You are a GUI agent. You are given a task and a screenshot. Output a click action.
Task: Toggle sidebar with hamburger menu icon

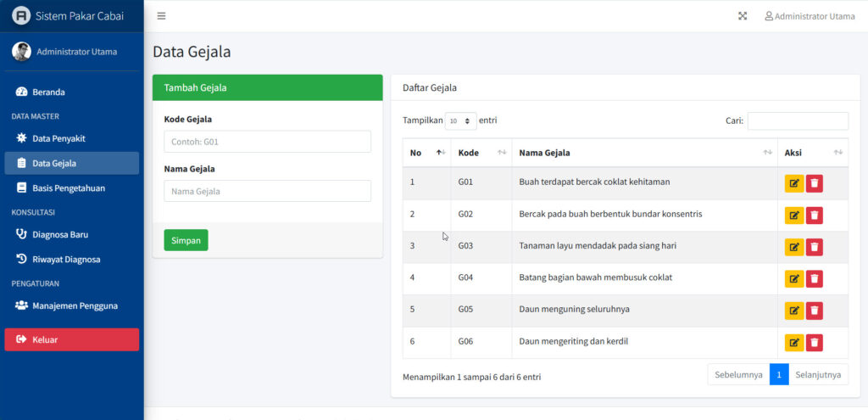161,16
